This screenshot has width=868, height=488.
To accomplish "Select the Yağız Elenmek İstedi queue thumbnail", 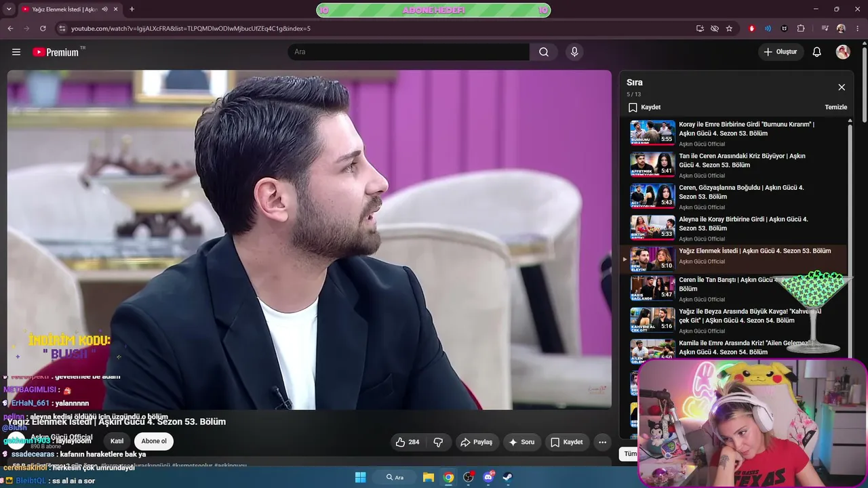I will click(x=652, y=259).
